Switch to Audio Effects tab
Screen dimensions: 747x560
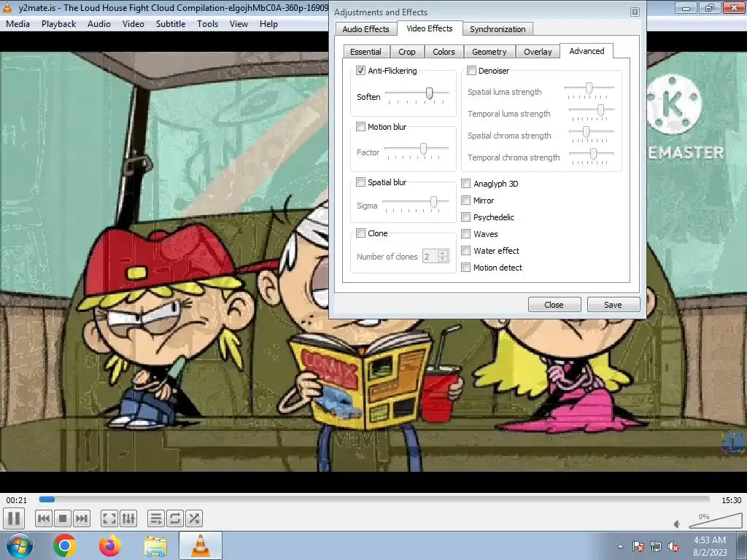click(x=365, y=29)
